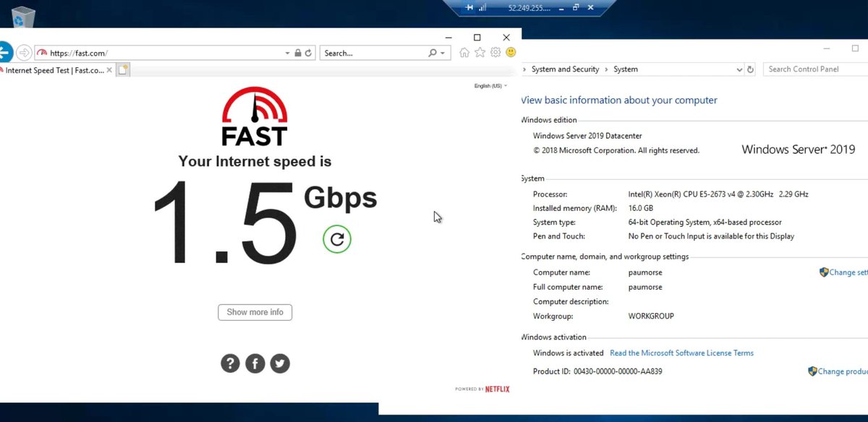Click the WORKGROUP value

[x=651, y=316]
